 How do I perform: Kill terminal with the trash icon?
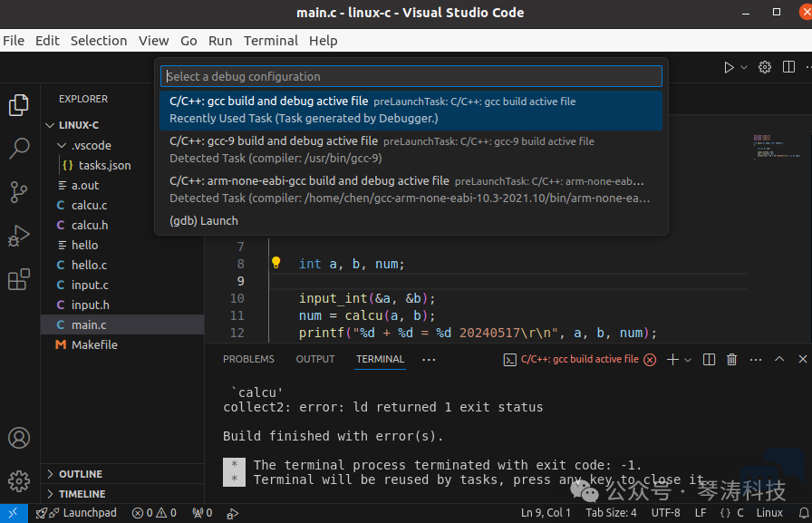tap(731, 359)
